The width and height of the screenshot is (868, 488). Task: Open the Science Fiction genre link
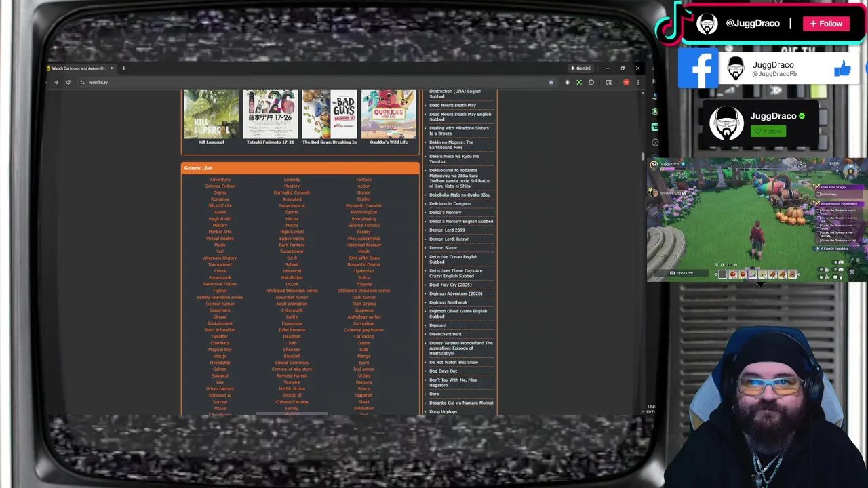(220, 186)
